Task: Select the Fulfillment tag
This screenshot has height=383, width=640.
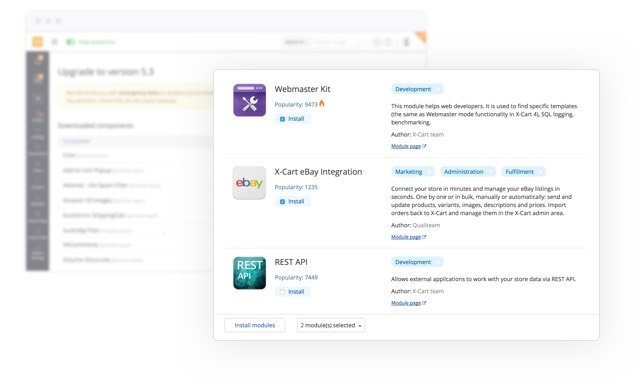Action: click(524, 171)
